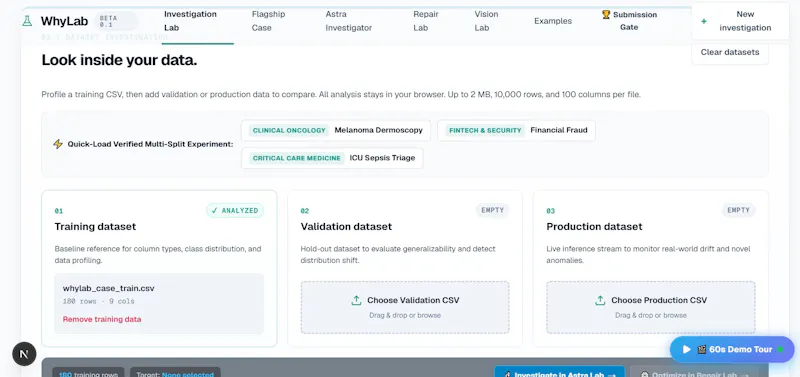Click the lightning bolt Quick-Load icon
The image size is (800, 377).
click(x=58, y=144)
